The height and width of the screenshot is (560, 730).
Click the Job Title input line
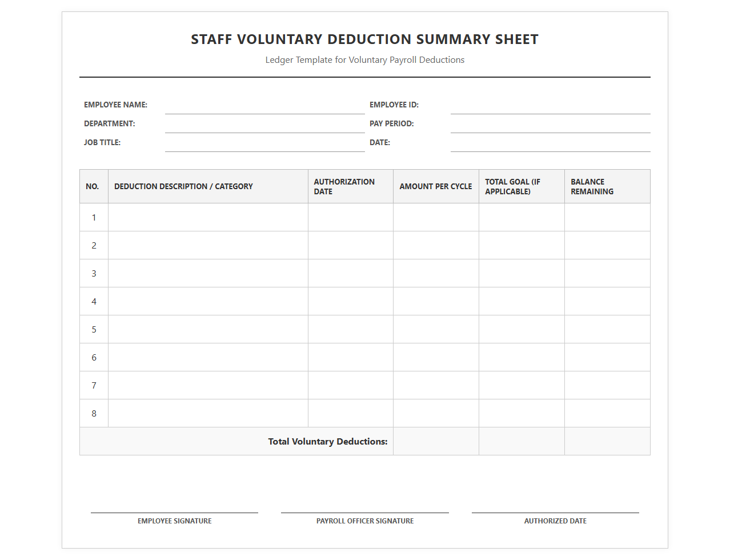tap(264, 144)
